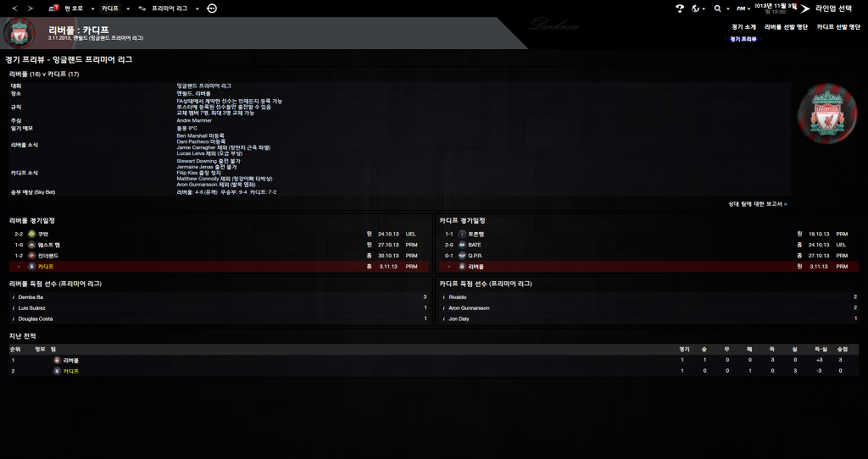Expand the 프리미어 리그 dropdown arrow

coord(197,8)
